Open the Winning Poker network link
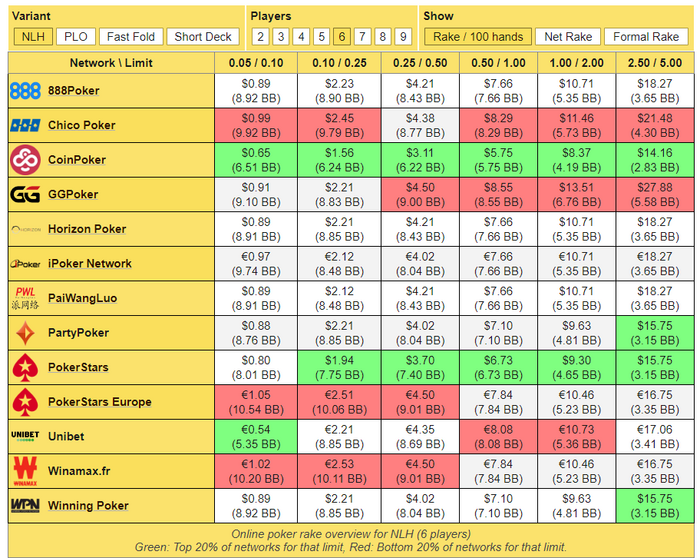The image size is (700, 558). point(88,505)
